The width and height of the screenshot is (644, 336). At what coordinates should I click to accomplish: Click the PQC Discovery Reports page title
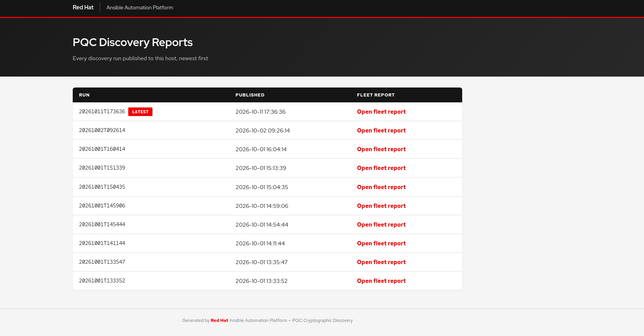(x=133, y=42)
